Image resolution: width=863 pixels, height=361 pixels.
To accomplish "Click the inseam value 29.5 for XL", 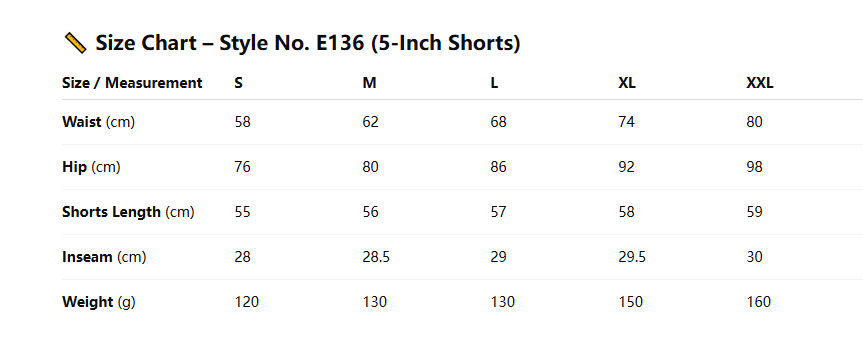I will tap(632, 257).
